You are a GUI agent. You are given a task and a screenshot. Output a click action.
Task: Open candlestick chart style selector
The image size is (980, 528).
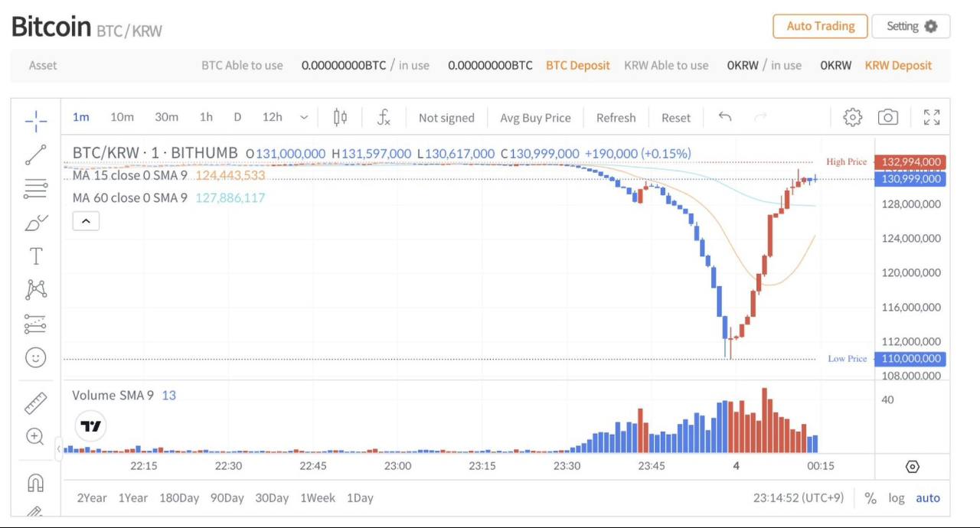(x=340, y=117)
